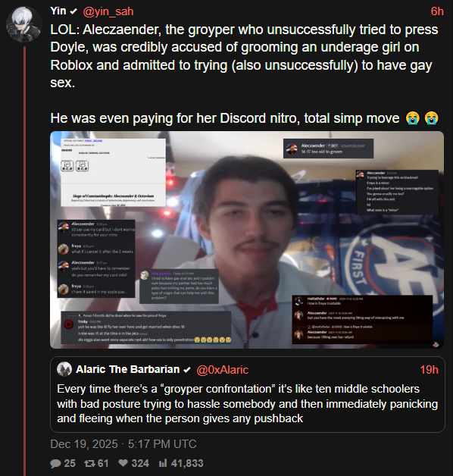This screenshot has width=453, height=476.
Task: Click the Yin display name
Action: pos(58,11)
